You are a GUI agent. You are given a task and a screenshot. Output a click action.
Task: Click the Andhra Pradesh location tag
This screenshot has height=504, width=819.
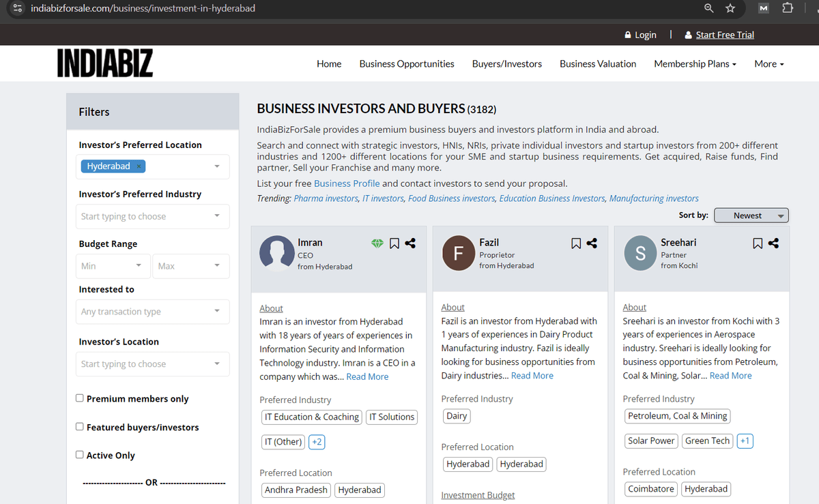[296, 490]
